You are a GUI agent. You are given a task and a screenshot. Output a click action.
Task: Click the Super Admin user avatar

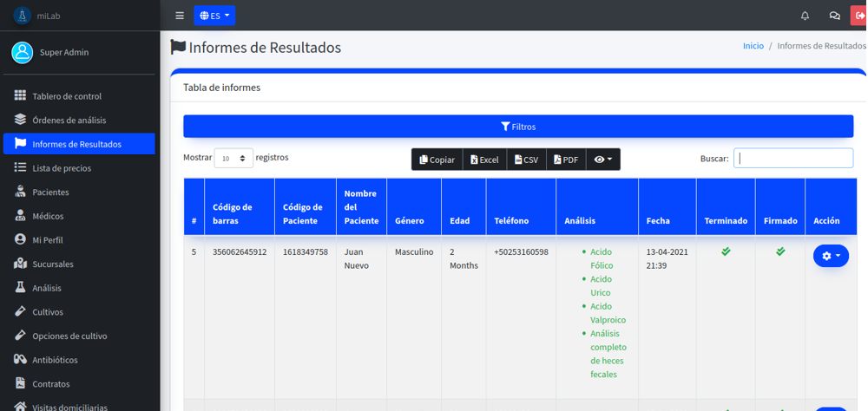(x=22, y=52)
